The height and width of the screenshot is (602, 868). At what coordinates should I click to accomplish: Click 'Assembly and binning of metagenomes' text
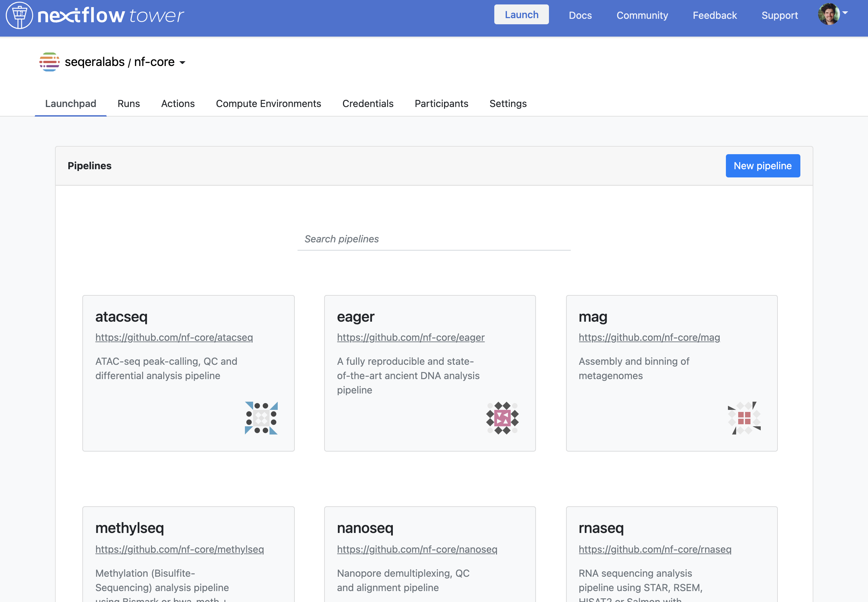[x=634, y=368]
